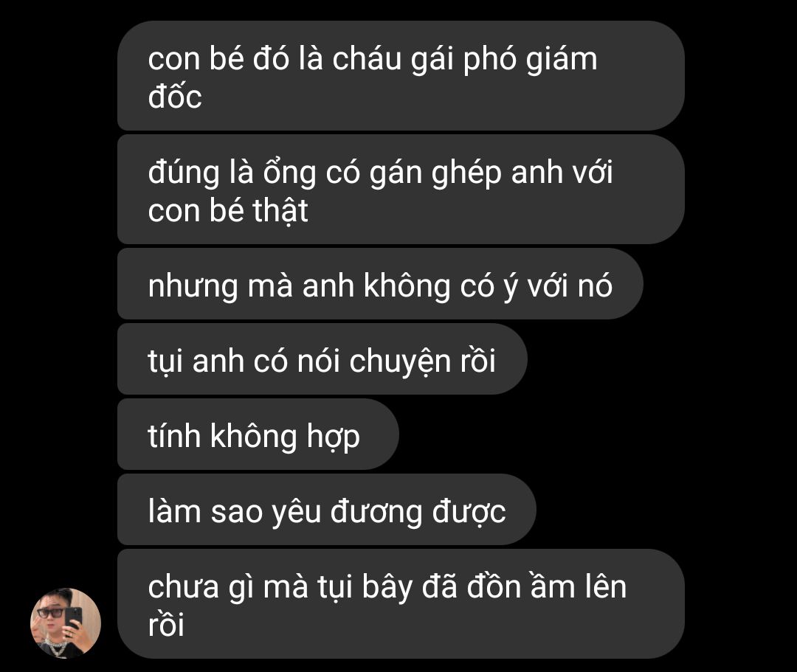Click 'phó giám' text in the first message

point(530,60)
